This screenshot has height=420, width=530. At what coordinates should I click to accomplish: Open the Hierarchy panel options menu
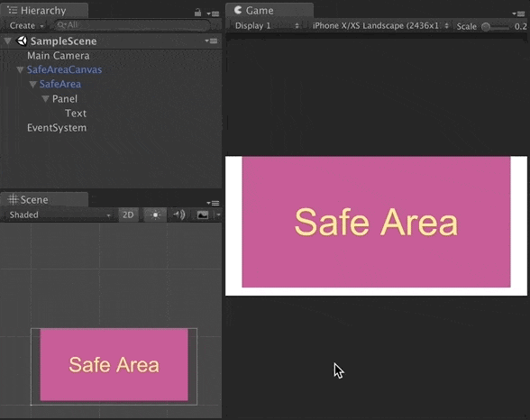(x=213, y=14)
